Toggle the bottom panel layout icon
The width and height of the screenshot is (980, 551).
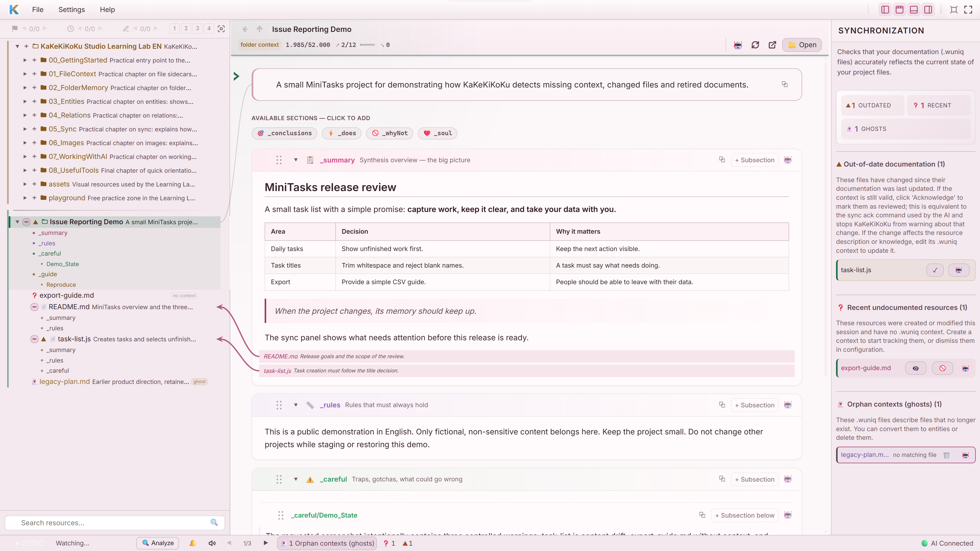coord(914,9)
